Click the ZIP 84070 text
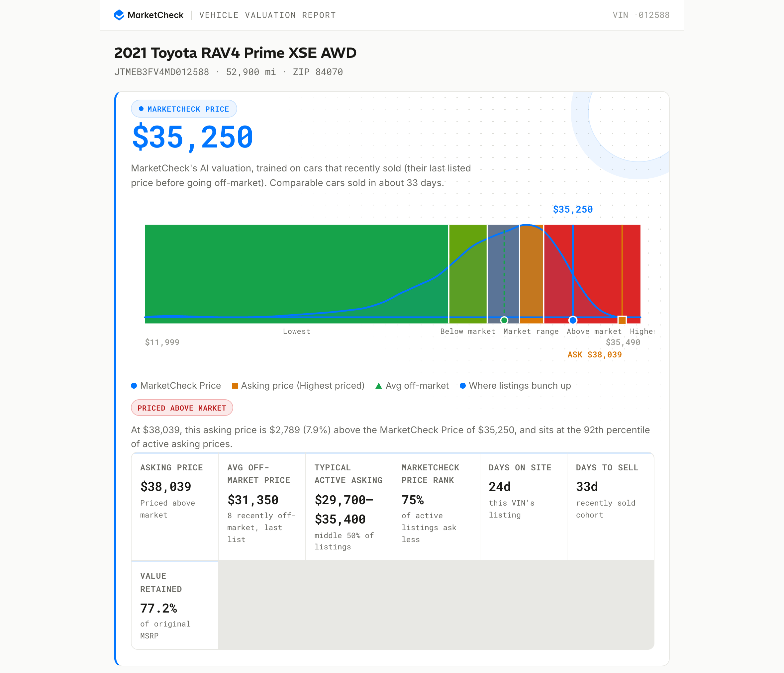The image size is (784, 673). (318, 72)
